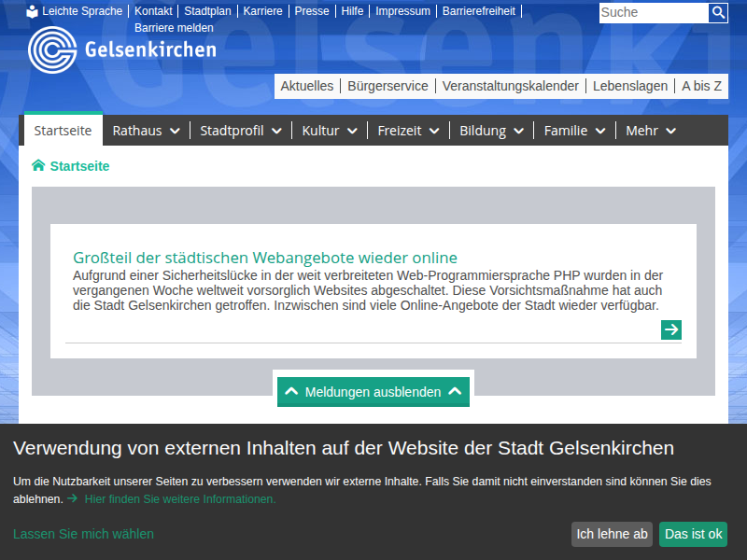Click the Kultur menu label
The image size is (747, 560).
coord(320,131)
